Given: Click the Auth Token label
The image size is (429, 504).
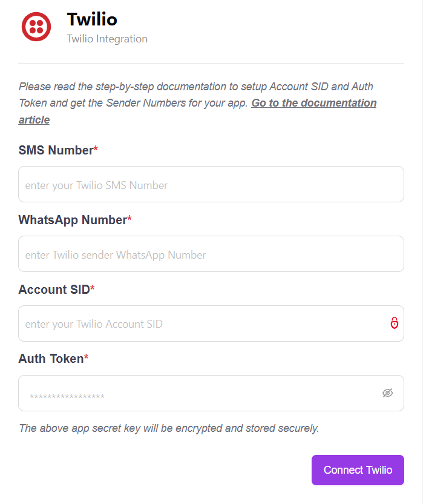Looking at the screenshot, I should pyautogui.click(x=51, y=359).
